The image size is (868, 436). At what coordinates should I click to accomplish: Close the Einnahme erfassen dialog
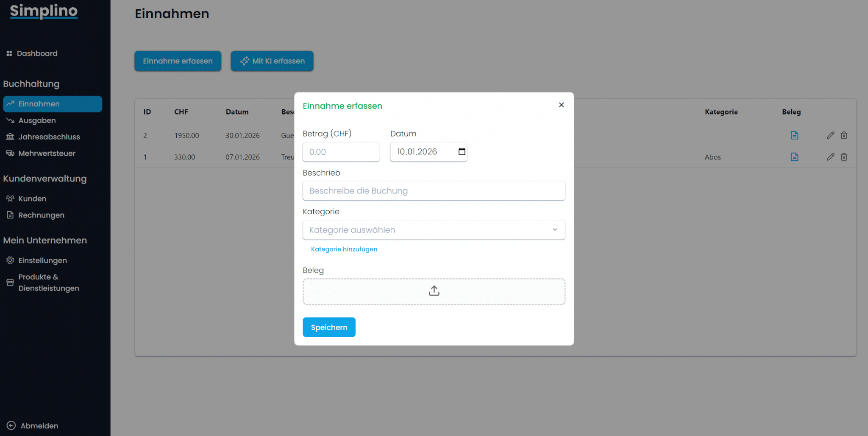561,105
